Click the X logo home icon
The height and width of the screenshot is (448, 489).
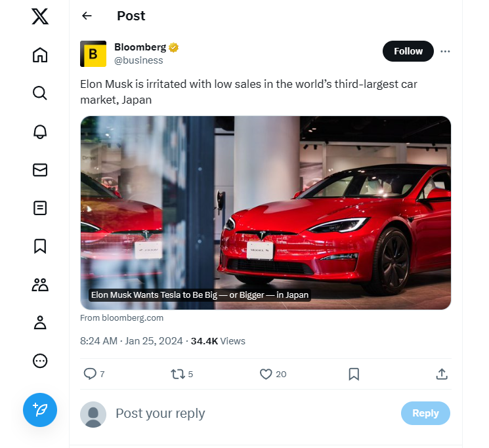tap(40, 16)
